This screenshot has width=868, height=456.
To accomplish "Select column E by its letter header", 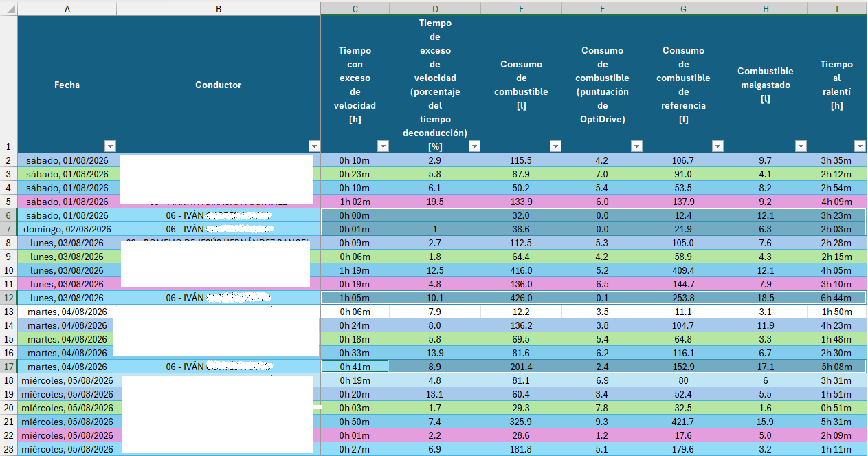I will [x=521, y=8].
